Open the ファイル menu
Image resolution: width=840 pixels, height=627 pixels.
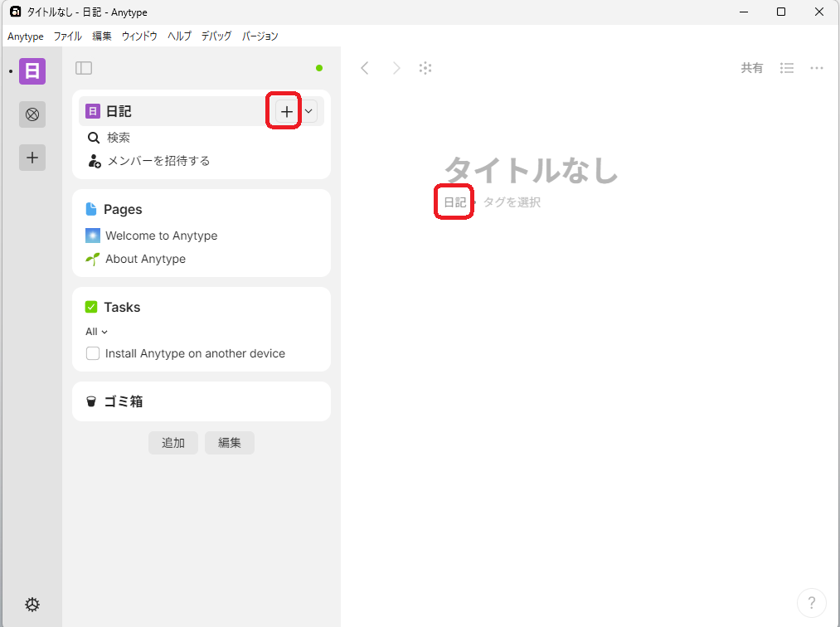click(67, 36)
